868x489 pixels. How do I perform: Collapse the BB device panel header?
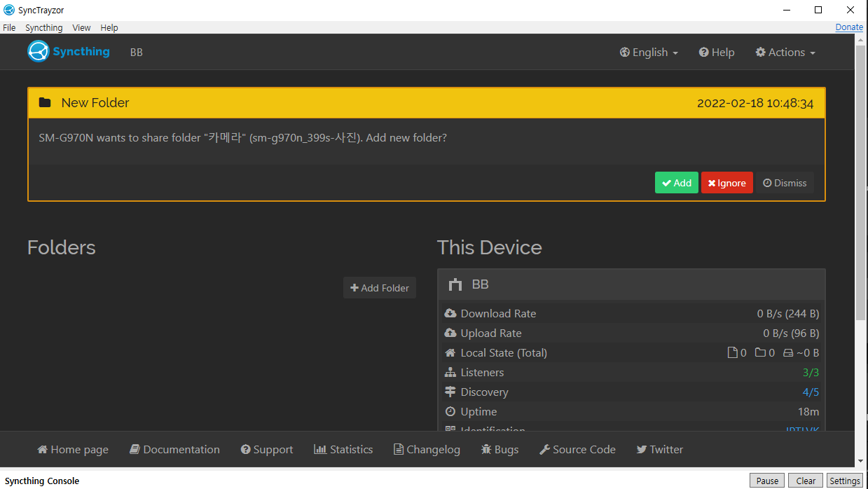pos(631,284)
